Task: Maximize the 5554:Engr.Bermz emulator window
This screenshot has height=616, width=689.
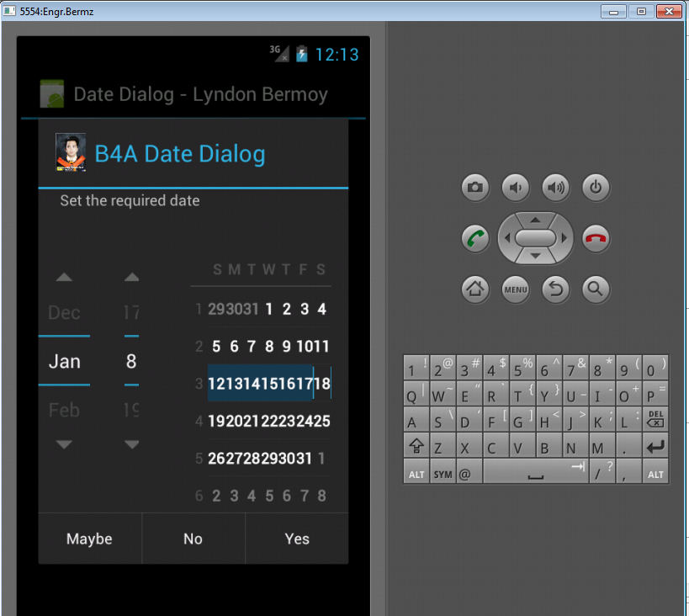Action: pyautogui.click(x=641, y=12)
